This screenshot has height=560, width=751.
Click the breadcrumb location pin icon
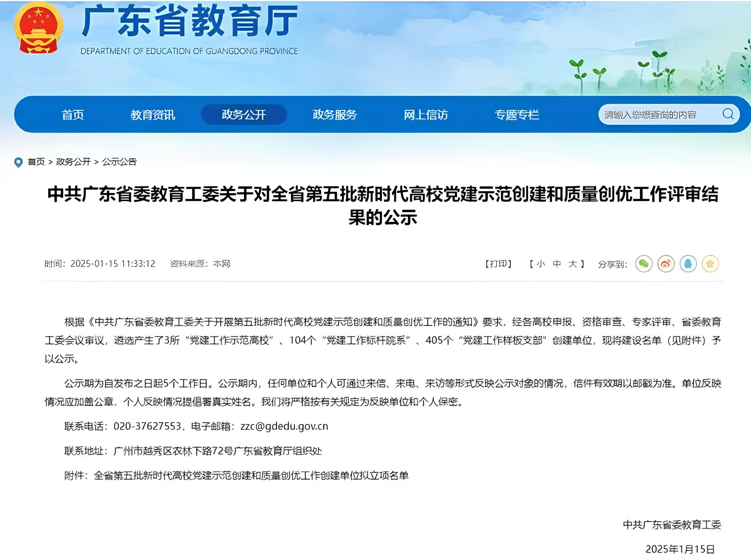(x=18, y=162)
